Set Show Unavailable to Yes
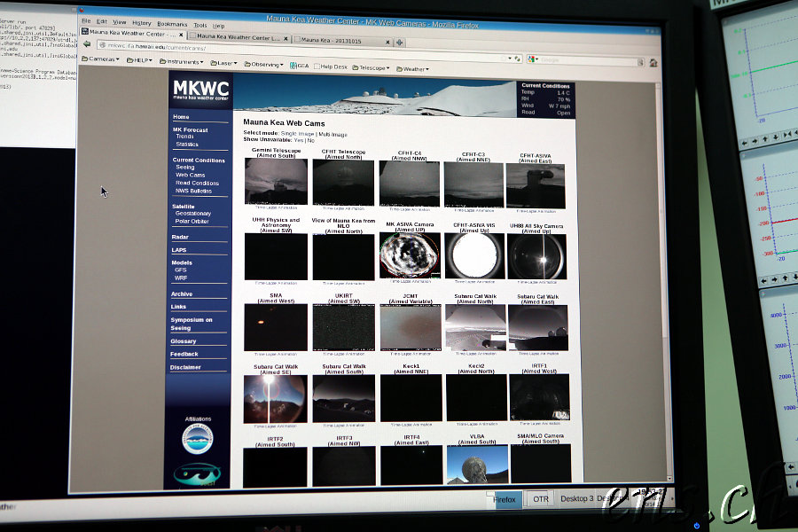Screen dimensions: 798x532 [298, 140]
